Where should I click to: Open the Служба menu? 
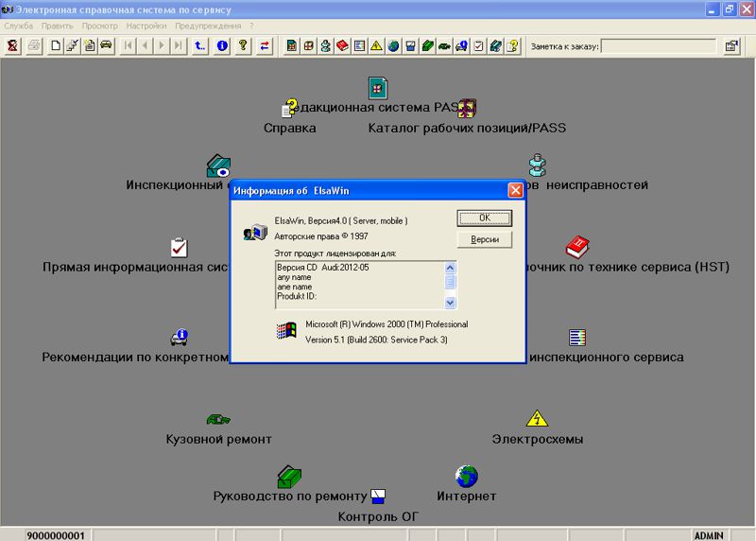click(x=19, y=26)
